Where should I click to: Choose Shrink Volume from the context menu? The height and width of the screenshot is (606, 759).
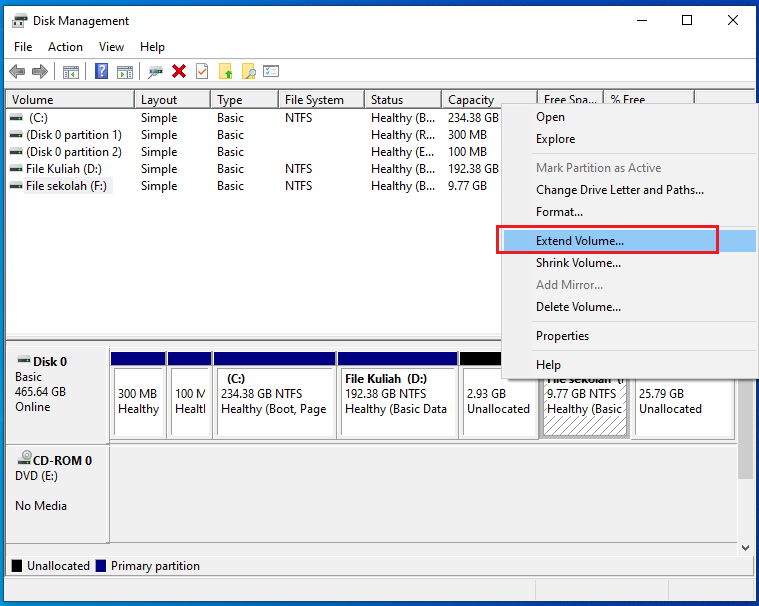(578, 263)
